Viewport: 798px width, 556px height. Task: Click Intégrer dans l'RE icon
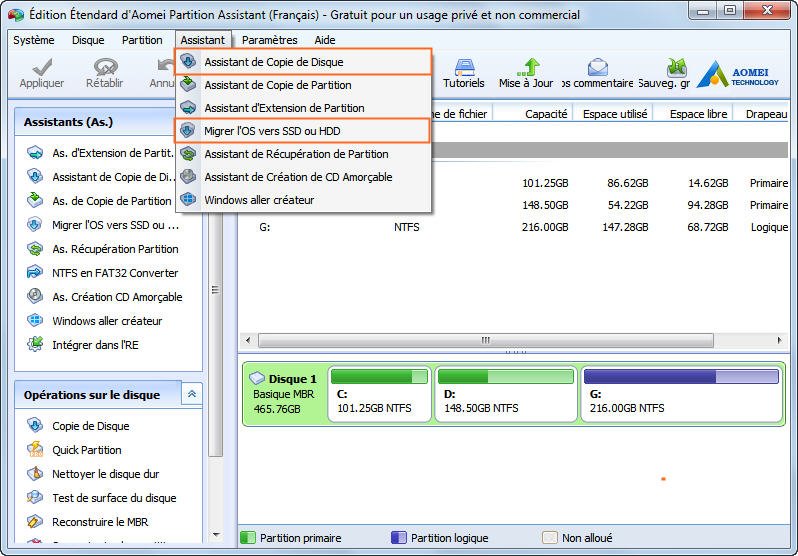point(35,344)
